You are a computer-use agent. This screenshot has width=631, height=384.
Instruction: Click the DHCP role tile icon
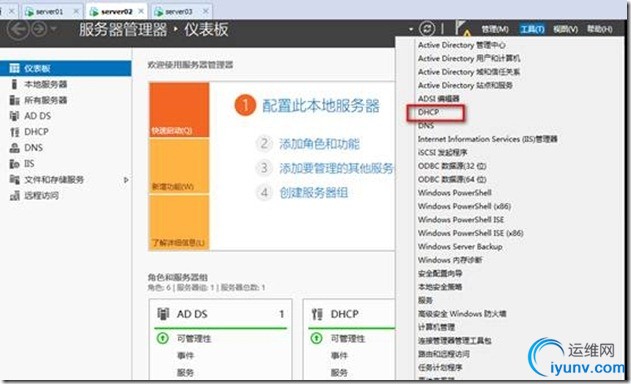(x=317, y=314)
